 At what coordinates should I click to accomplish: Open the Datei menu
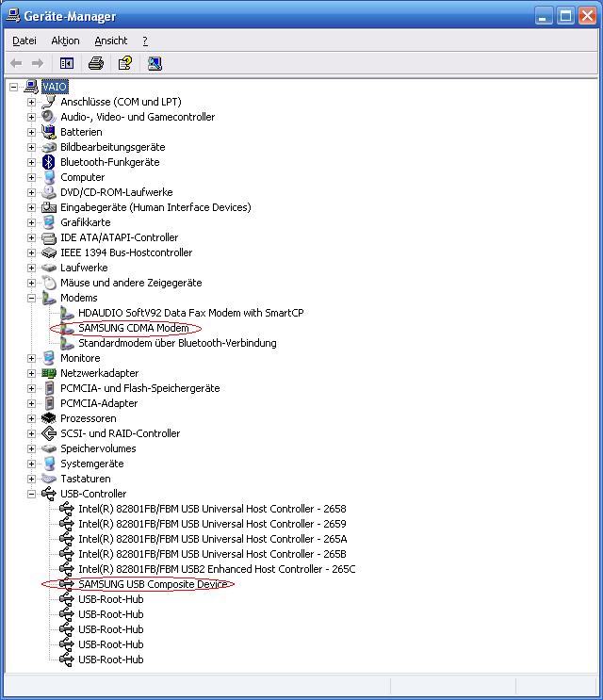pyautogui.click(x=24, y=41)
